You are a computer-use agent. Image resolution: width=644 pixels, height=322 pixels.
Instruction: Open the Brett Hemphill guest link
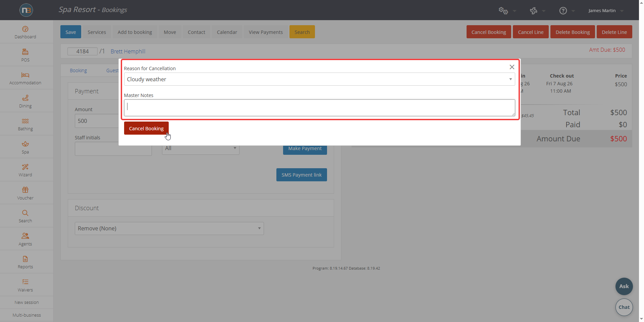click(x=128, y=51)
